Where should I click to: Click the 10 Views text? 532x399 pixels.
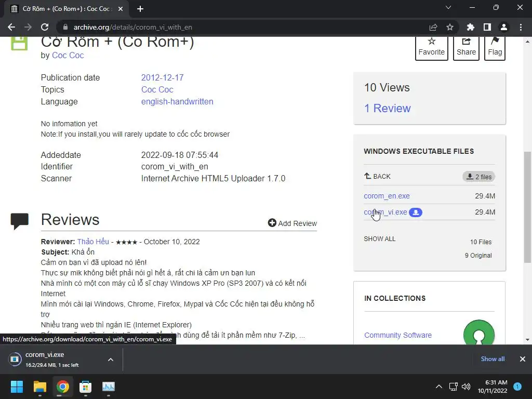387,87
